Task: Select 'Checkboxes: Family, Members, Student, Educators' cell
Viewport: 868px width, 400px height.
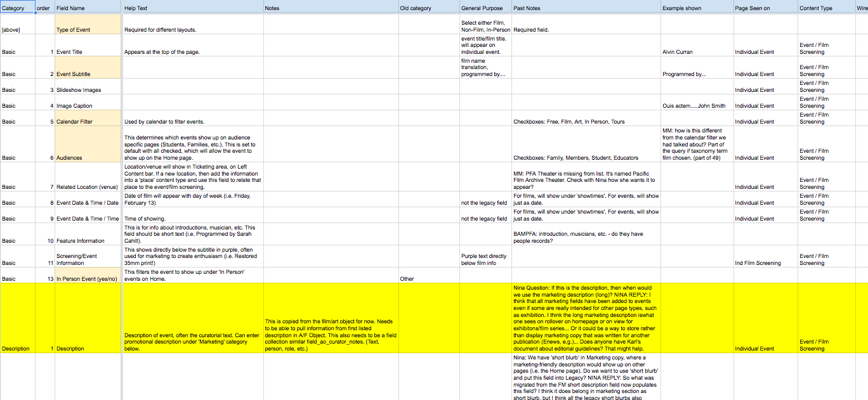Action: [x=586, y=144]
